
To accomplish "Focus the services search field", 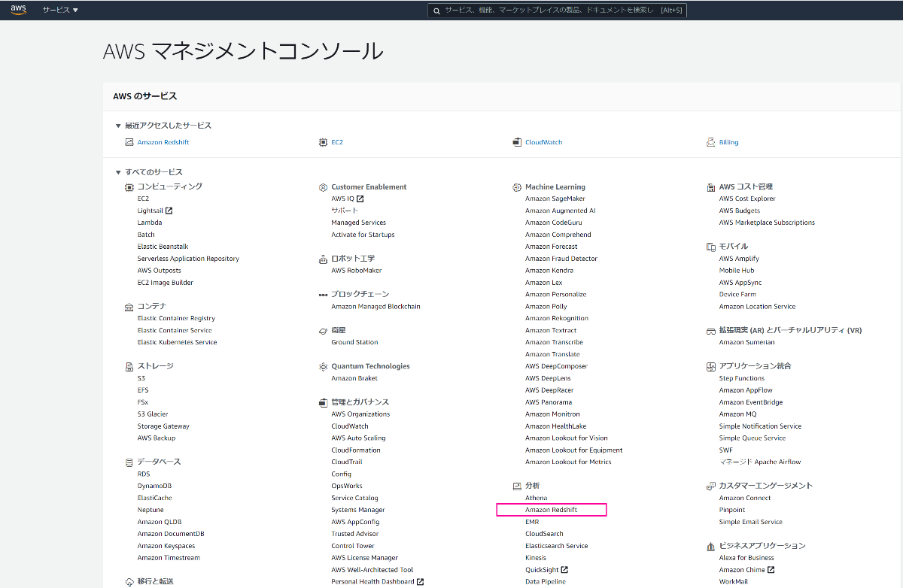I will [557, 10].
